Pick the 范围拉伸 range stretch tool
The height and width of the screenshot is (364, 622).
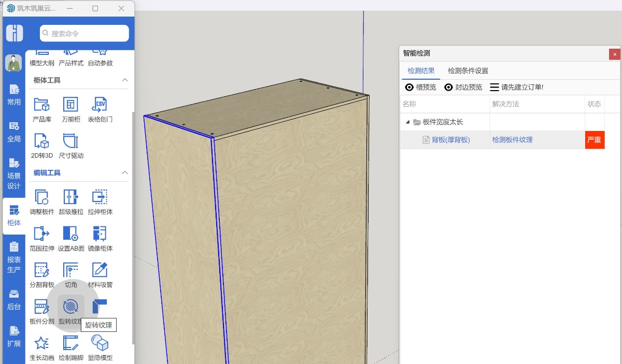(41, 239)
